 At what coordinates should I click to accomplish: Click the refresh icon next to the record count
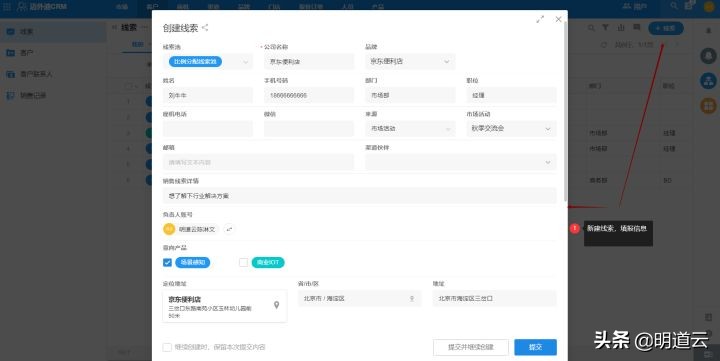pos(604,45)
